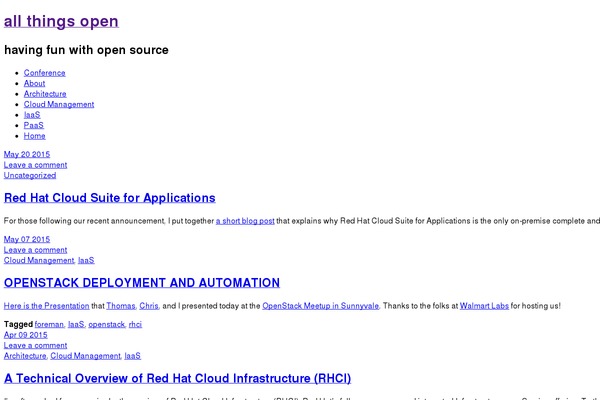Open the 'Here is the Presentation' link
The height and width of the screenshot is (400, 600).
(46, 306)
